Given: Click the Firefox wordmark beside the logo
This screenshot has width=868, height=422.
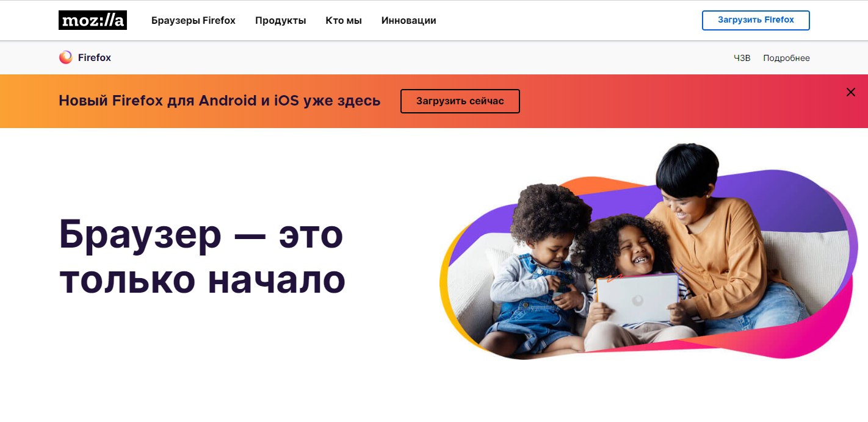Looking at the screenshot, I should (95, 58).
